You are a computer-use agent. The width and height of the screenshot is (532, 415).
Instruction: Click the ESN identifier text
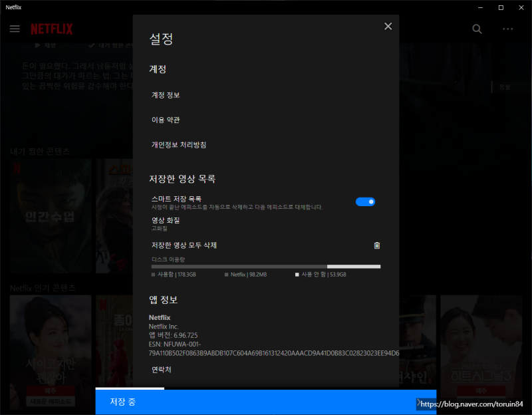coord(273,349)
